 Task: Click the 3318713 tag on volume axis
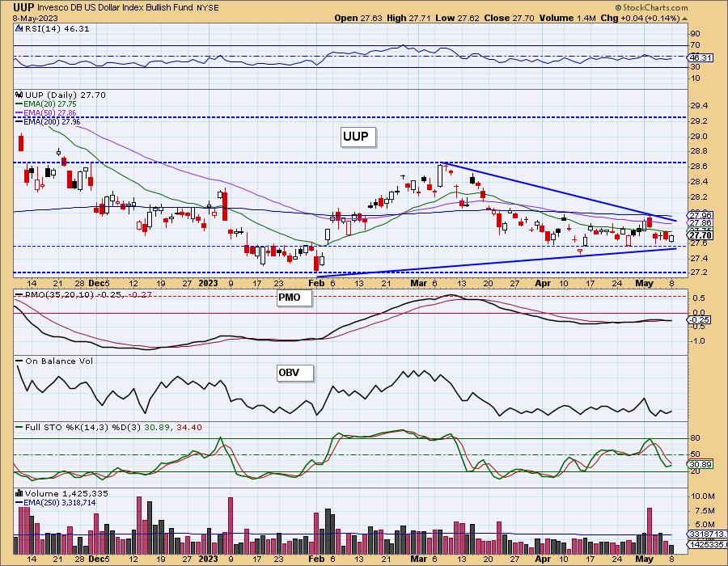point(705,534)
